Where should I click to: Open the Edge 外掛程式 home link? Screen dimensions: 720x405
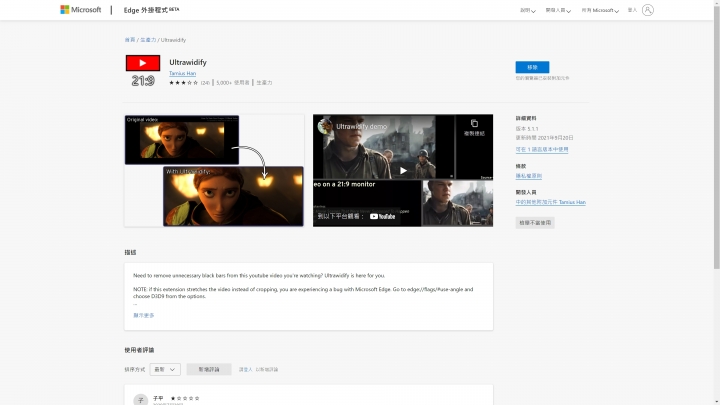click(152, 10)
